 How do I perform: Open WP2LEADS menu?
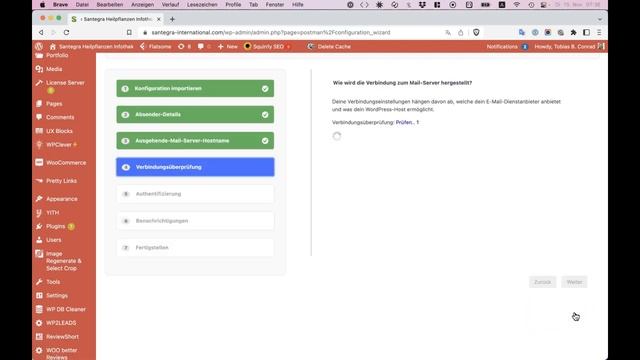point(61,323)
